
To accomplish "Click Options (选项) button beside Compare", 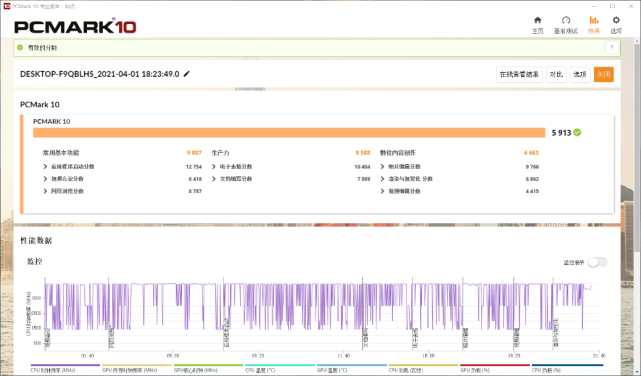I will coord(580,74).
